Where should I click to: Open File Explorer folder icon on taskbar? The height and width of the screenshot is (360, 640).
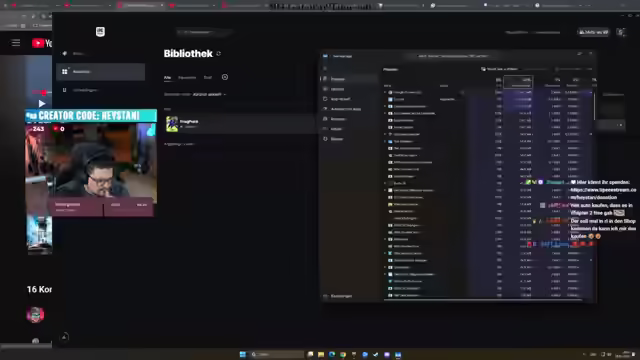(x=321, y=354)
